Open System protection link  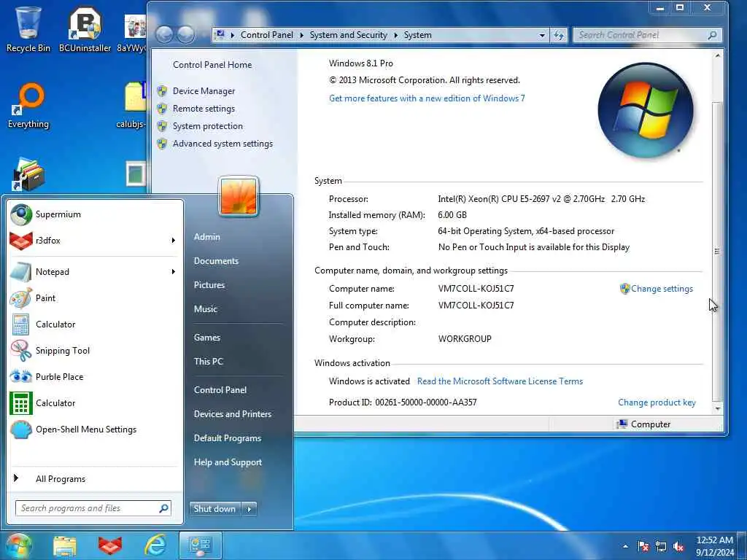tap(208, 126)
